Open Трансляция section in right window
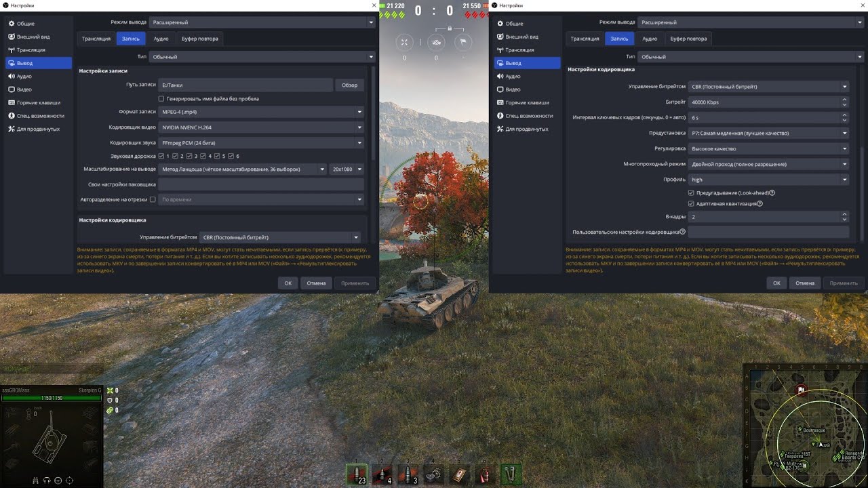 (528, 50)
